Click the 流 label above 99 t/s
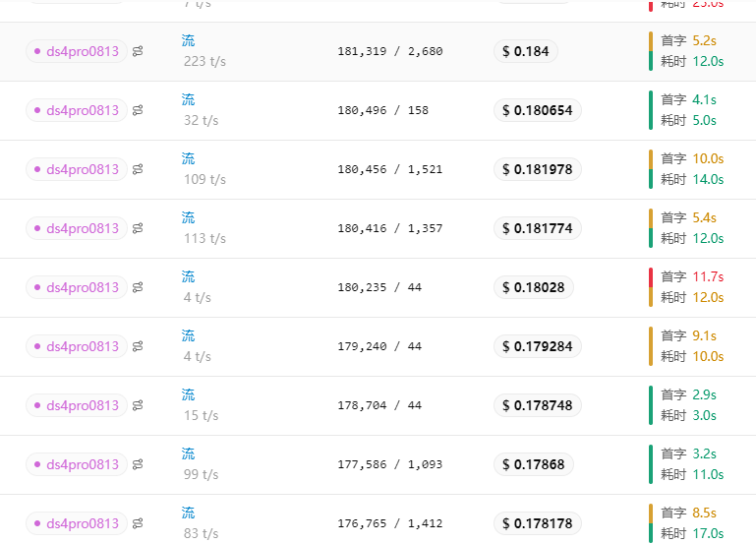 188,453
